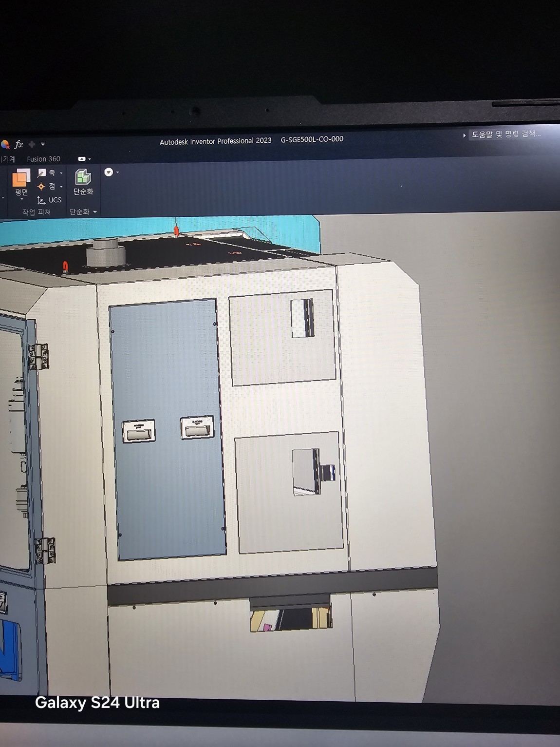The height and width of the screenshot is (747, 560).
Task: Expand the 점 dropdown arrow
Action: (61, 187)
